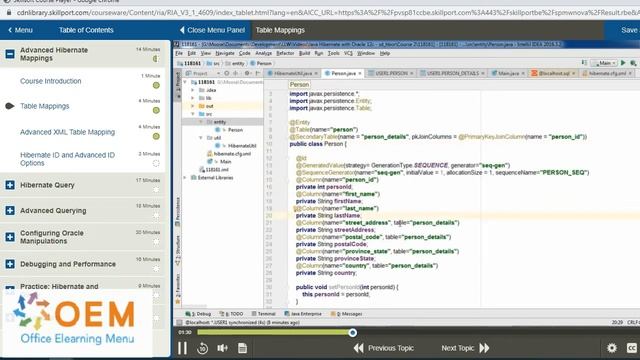Click the entity breadcrumb in navigation bar

[x=235, y=64]
